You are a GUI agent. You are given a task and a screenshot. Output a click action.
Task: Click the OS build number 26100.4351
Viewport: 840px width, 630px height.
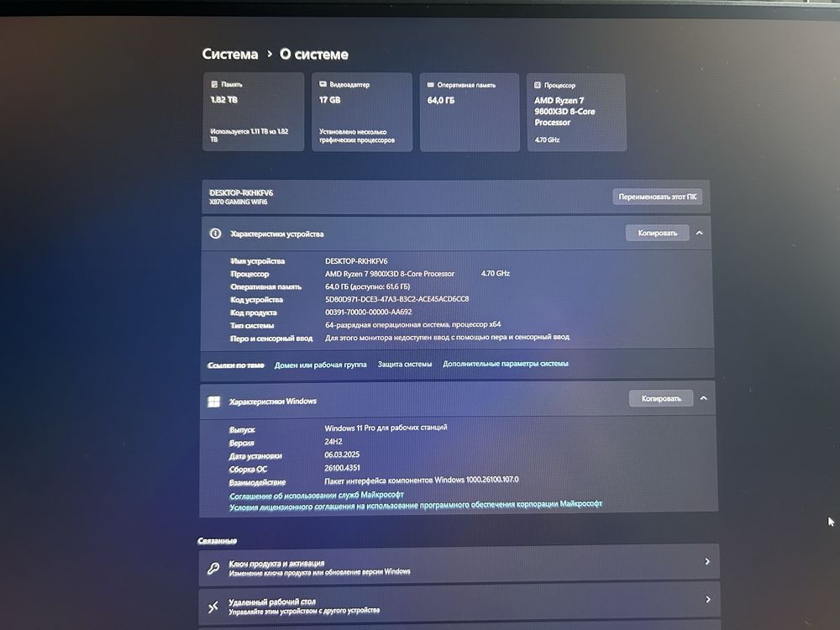click(x=342, y=468)
